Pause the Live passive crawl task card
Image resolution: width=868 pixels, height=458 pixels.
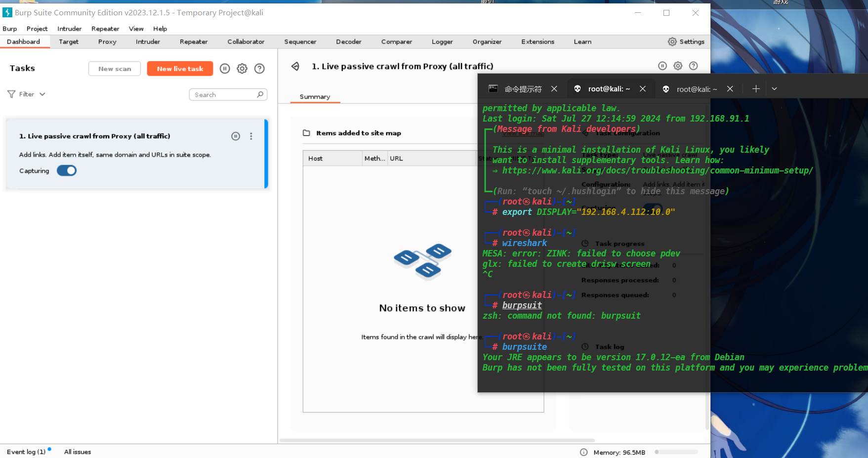click(236, 136)
